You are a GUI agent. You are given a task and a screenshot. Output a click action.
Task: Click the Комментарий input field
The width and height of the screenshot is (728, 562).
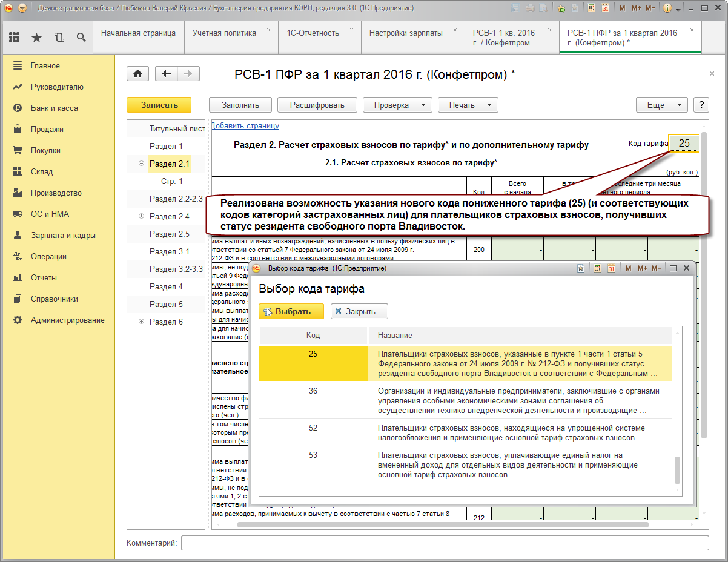pyautogui.click(x=445, y=543)
